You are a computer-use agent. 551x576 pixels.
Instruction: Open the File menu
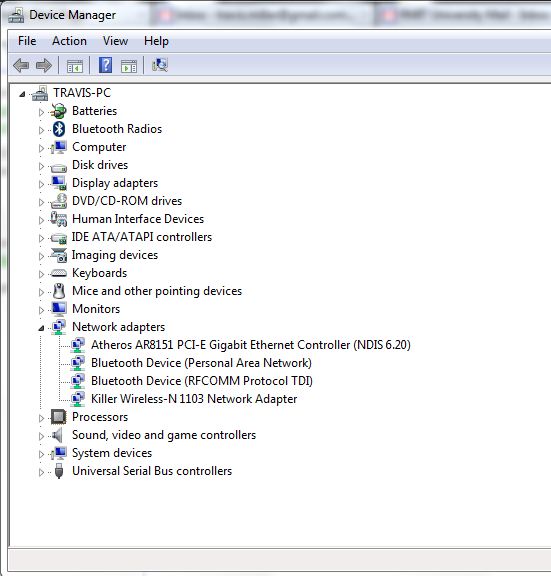[27, 41]
